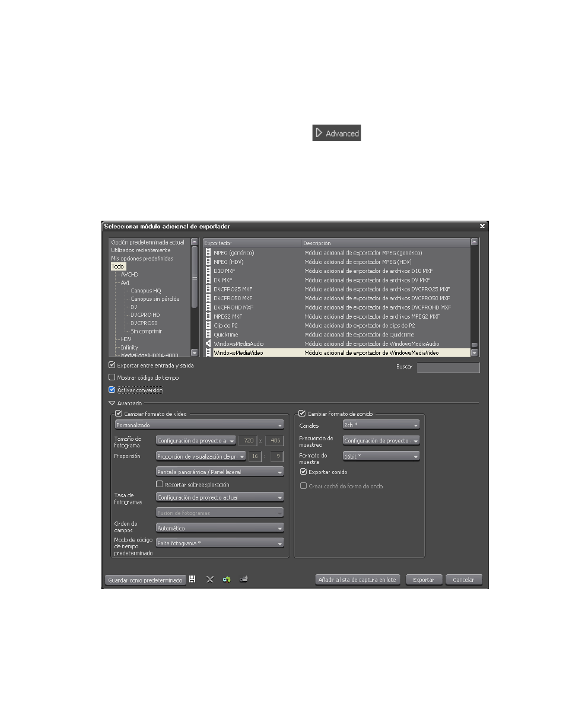Uncheck Cambiar formato de vídeo

click(118, 414)
